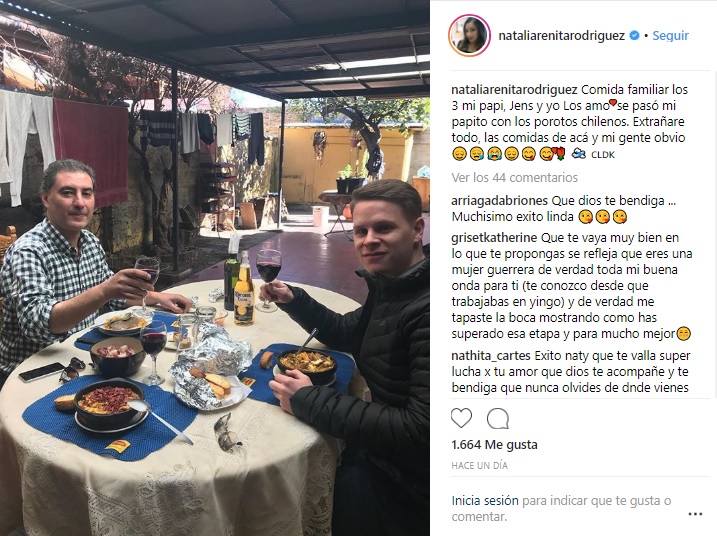Screen dimensions: 717x536
Task: Open the three-dots more options menu
Action: [x=695, y=514]
